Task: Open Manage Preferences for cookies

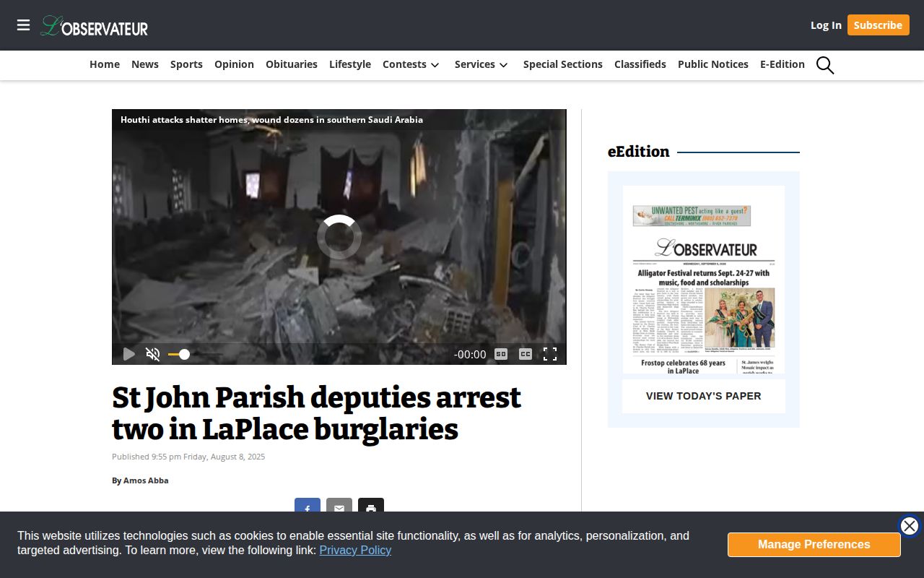Action: [x=814, y=545]
